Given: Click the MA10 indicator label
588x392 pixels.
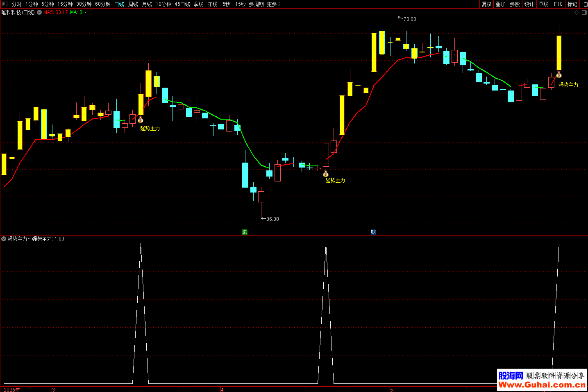Looking at the screenshot, I should [x=78, y=12].
